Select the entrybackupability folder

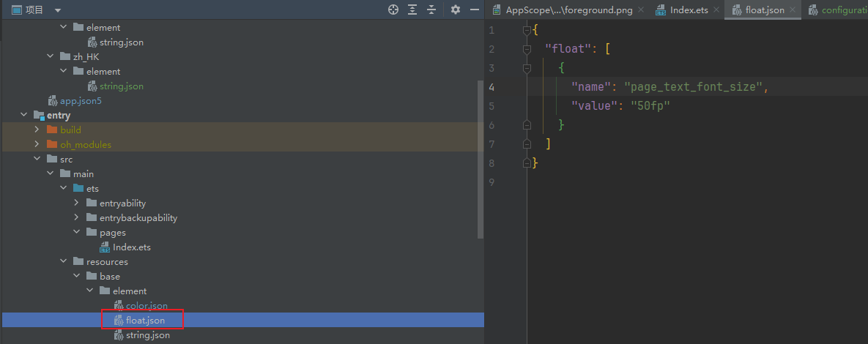point(138,218)
